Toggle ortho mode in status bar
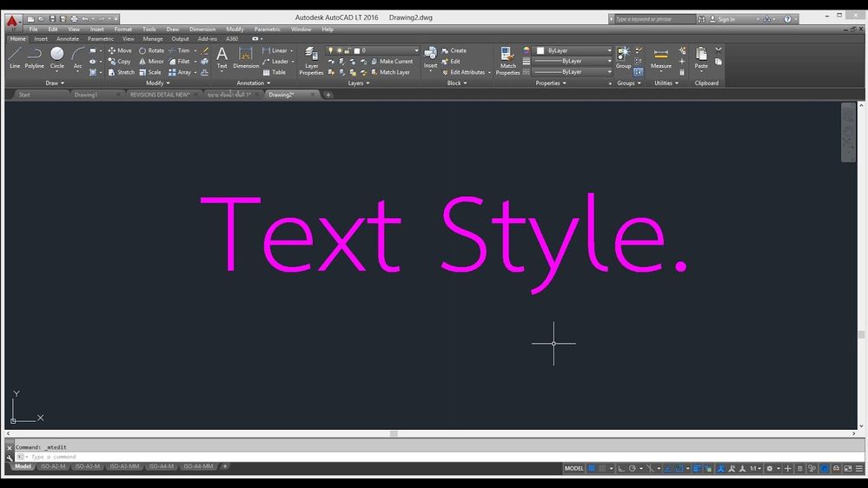The height and width of the screenshot is (488, 868). point(621,468)
